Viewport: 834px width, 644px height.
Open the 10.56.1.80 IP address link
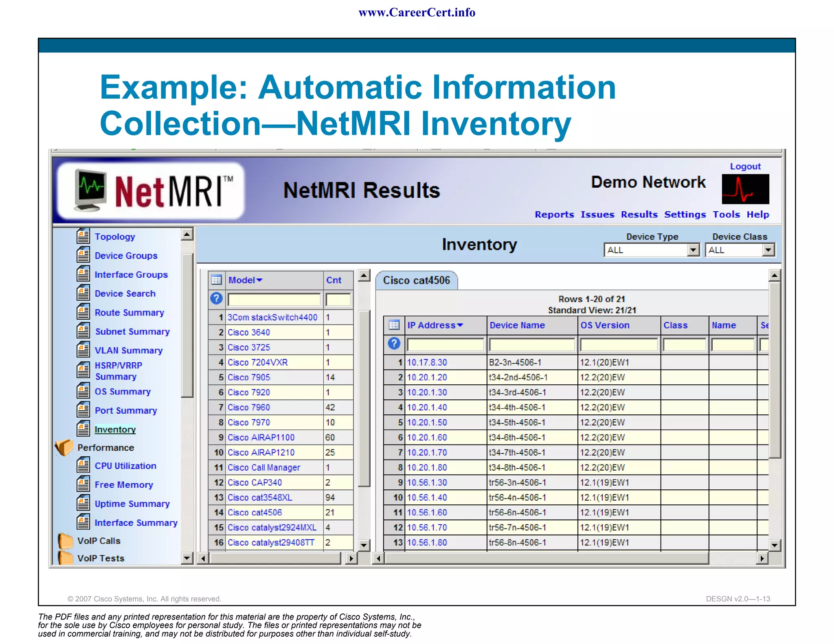pyautogui.click(x=427, y=542)
